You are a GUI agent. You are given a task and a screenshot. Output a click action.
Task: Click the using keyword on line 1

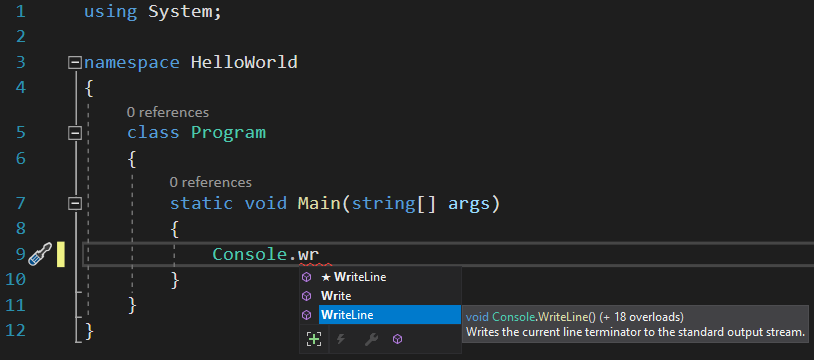click(x=111, y=12)
